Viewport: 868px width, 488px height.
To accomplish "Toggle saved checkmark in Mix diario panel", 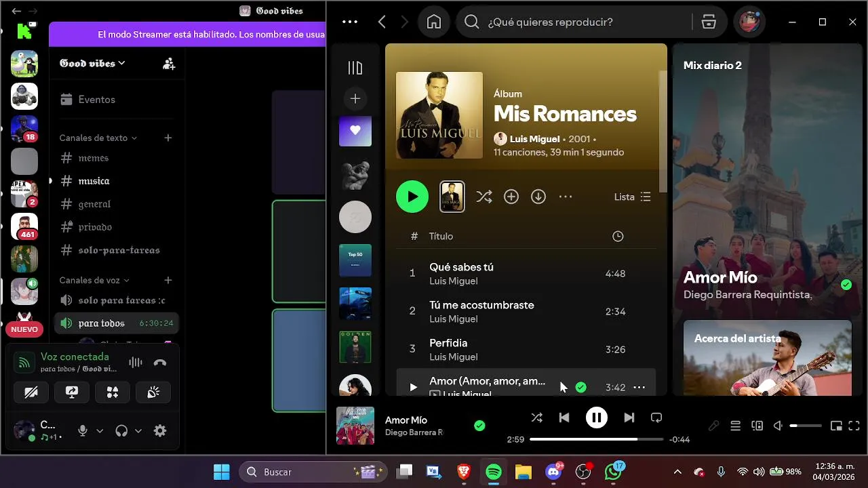I will pyautogui.click(x=846, y=285).
